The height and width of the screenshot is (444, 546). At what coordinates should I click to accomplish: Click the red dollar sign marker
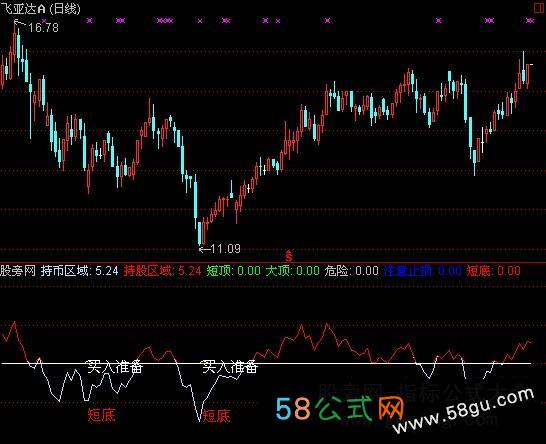pyautogui.click(x=288, y=256)
